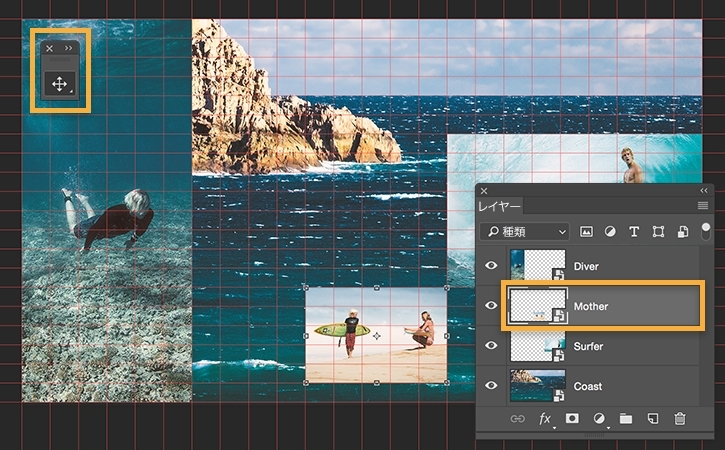This screenshot has width=725, height=450.
Task: Toggle the layer filtering on/off switch
Action: [x=706, y=231]
